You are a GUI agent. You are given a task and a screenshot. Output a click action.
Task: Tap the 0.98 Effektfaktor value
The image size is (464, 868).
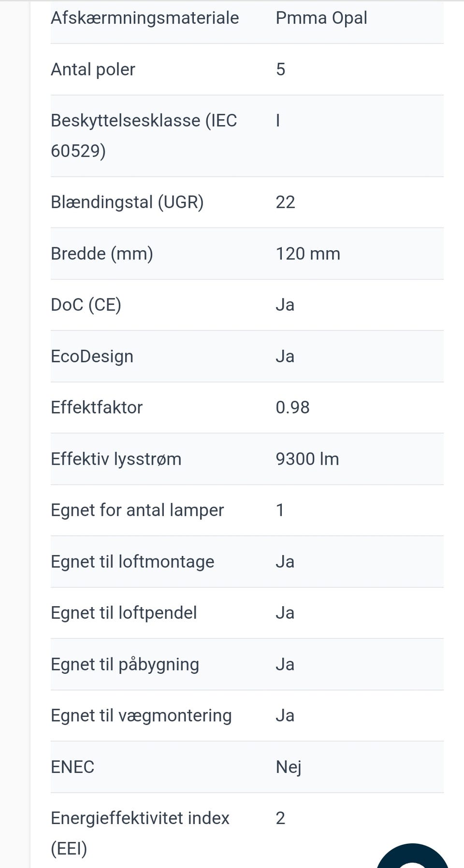tap(292, 408)
